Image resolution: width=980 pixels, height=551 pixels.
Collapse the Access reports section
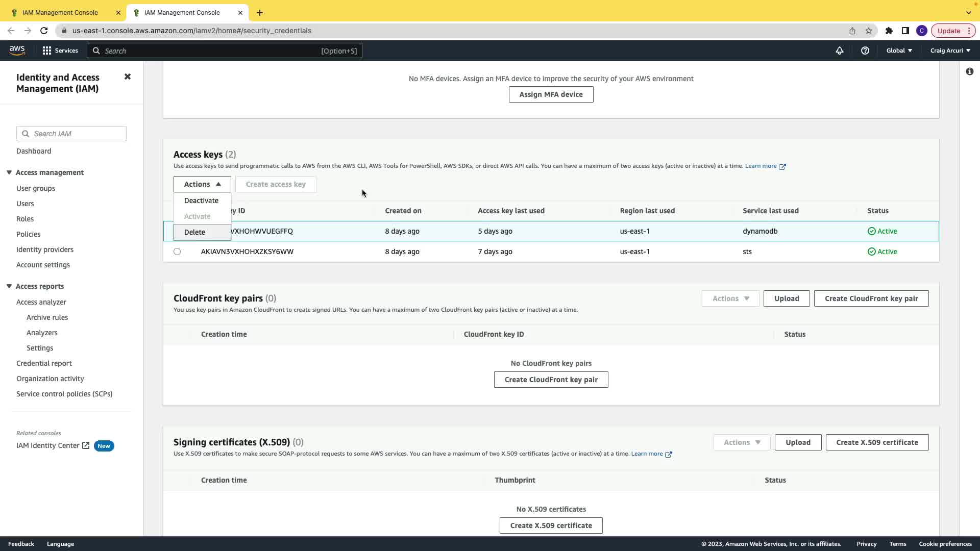pyautogui.click(x=9, y=286)
